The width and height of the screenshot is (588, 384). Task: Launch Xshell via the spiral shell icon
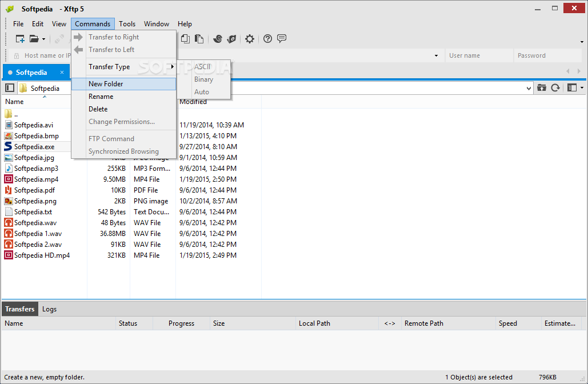coord(218,39)
